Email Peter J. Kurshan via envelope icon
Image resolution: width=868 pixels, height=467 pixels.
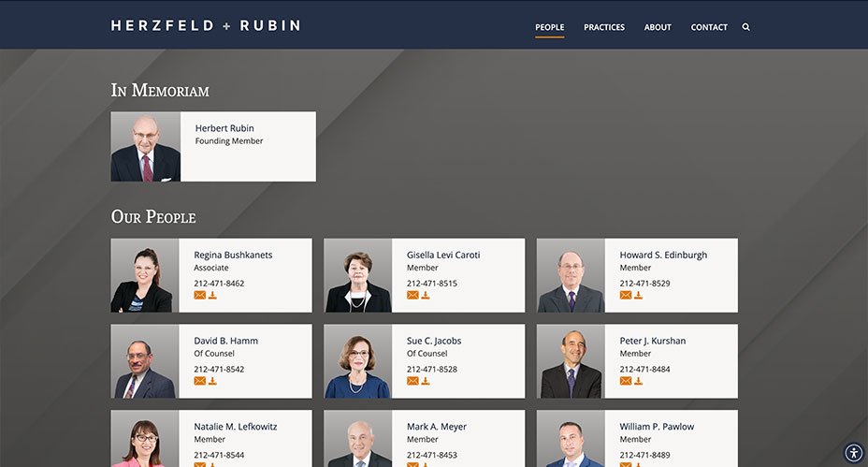626,381
